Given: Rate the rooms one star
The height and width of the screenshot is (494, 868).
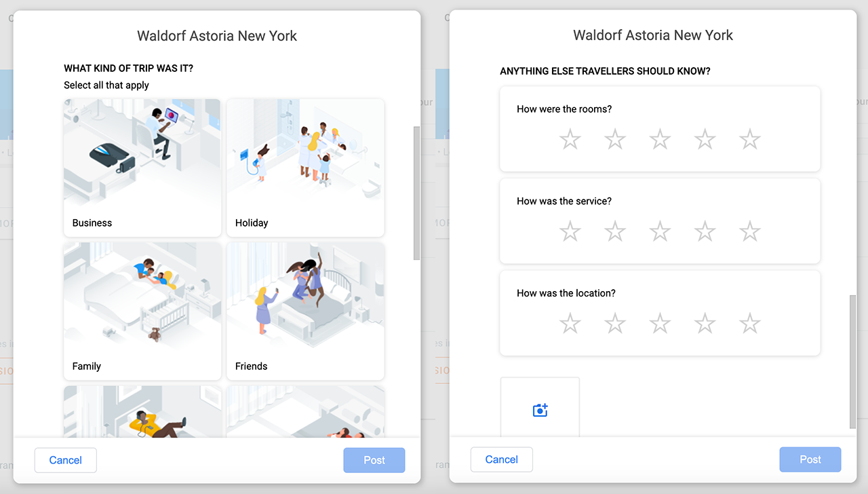Looking at the screenshot, I should (570, 140).
